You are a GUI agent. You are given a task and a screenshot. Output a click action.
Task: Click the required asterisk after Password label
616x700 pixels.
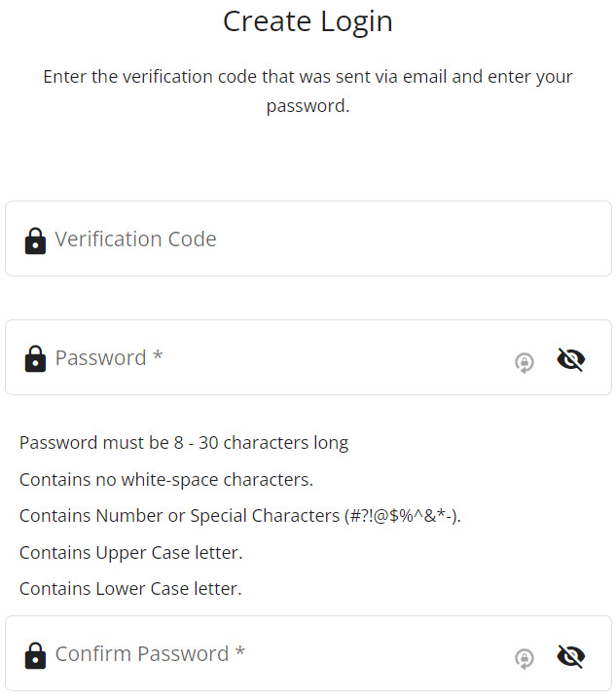[x=157, y=355]
